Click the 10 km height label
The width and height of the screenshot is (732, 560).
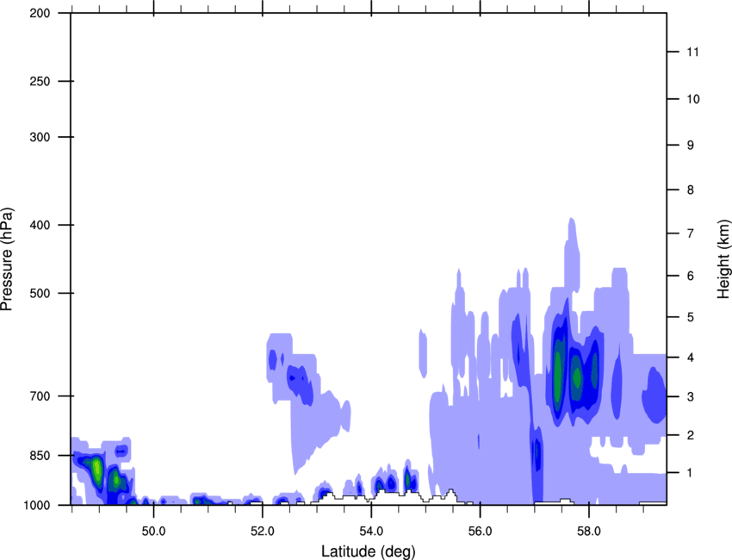pos(692,99)
